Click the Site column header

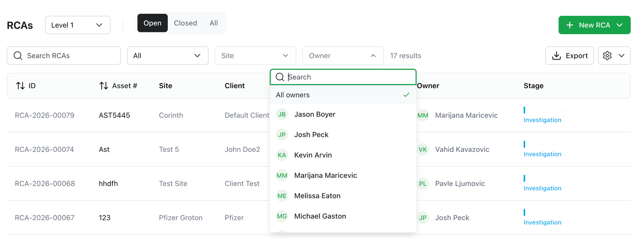click(166, 86)
